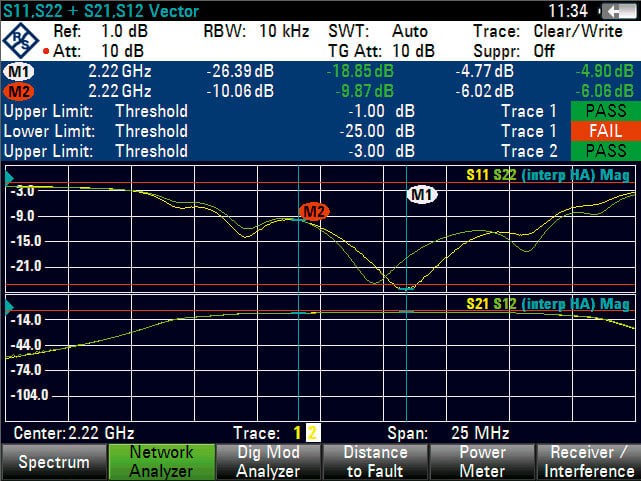Click the upper graph reference triangle marker
The image size is (641, 481).
(x=9, y=178)
